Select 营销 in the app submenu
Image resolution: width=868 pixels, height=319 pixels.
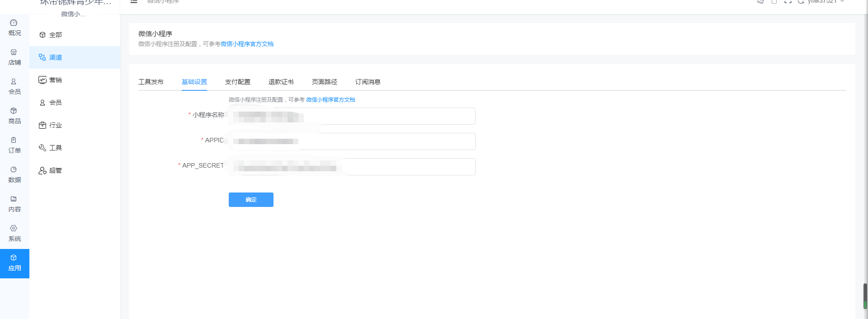coord(75,80)
